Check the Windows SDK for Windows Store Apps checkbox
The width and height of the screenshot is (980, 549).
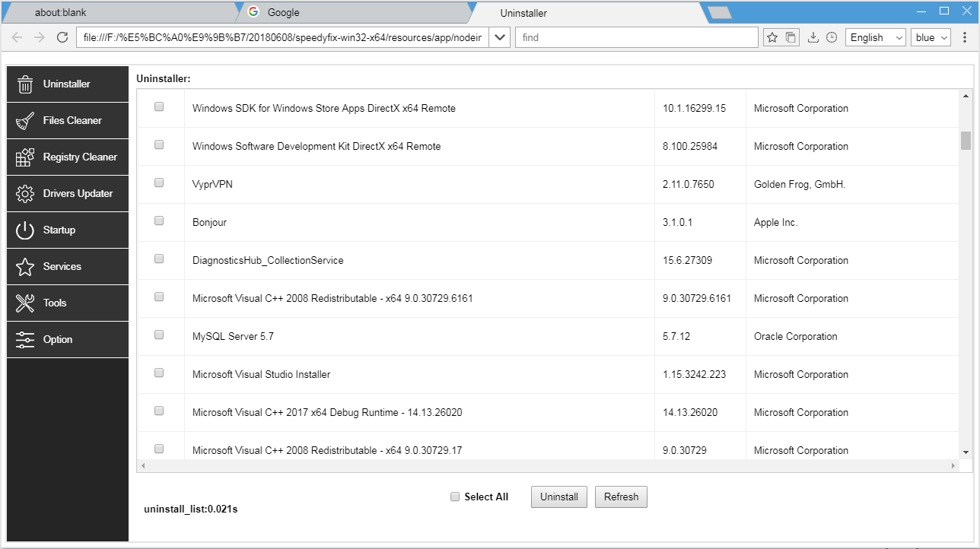[159, 106]
